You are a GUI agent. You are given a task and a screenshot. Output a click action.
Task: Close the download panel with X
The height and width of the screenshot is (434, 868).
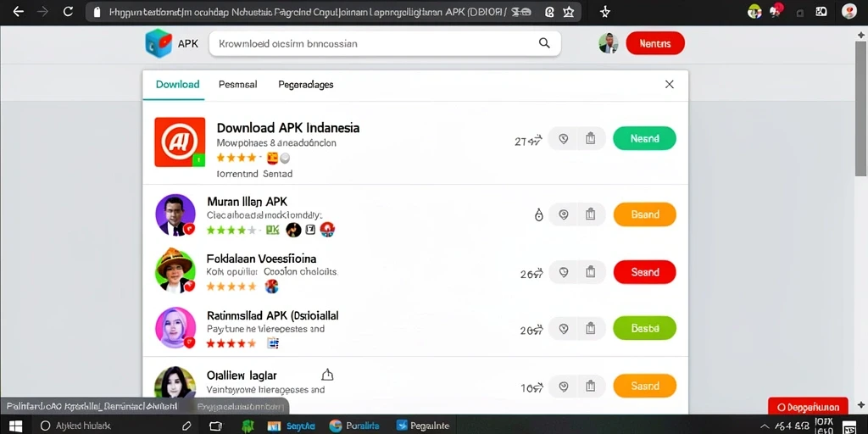pos(670,84)
